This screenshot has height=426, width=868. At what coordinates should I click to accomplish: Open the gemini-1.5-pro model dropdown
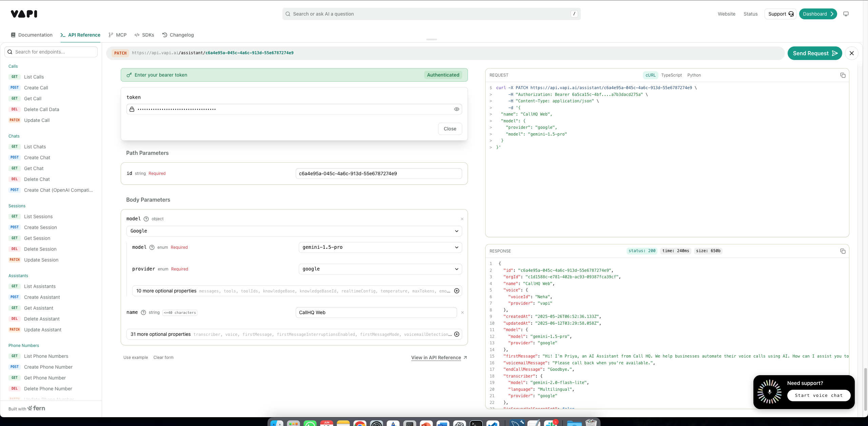point(380,247)
